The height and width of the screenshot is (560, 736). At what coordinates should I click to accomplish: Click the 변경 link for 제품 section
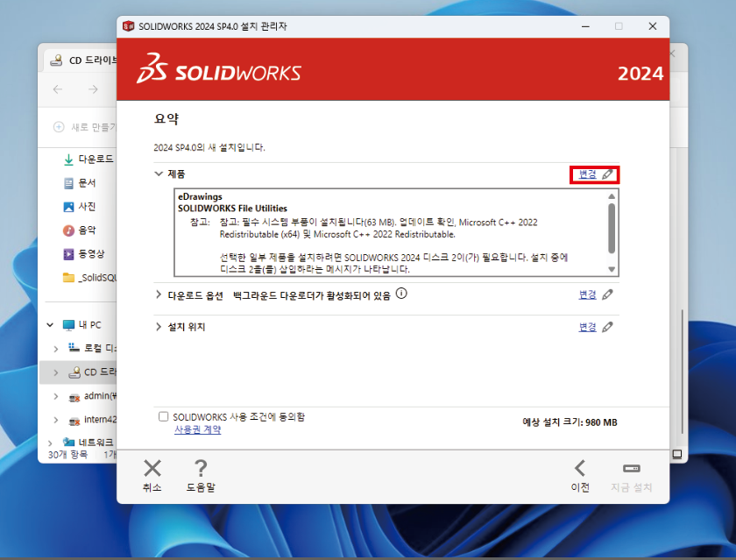[587, 174]
